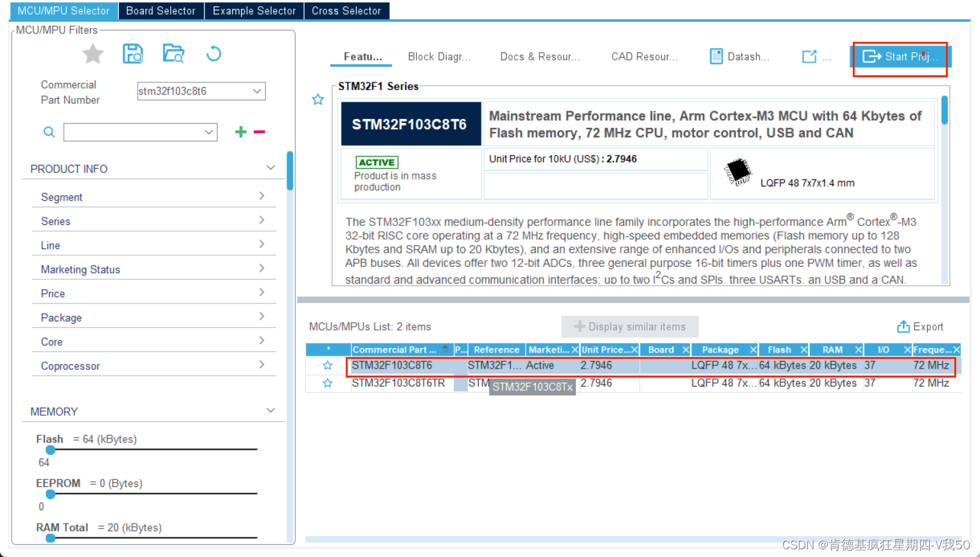
Task: Expand the Coprocessor filter
Action: [x=262, y=365]
